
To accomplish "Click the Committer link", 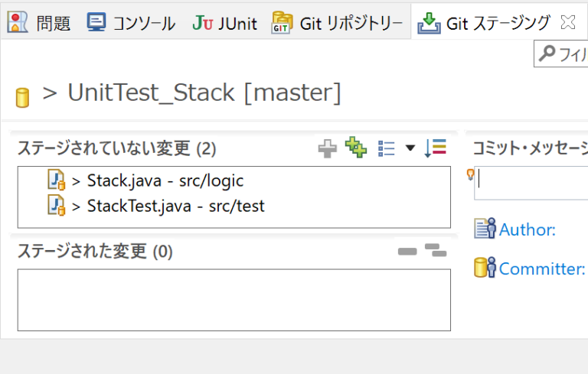I will [x=541, y=268].
